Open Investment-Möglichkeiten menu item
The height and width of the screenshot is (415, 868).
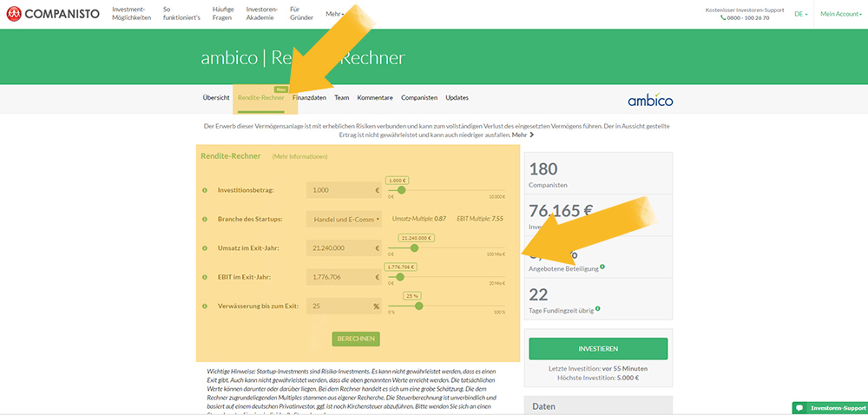coord(131,13)
